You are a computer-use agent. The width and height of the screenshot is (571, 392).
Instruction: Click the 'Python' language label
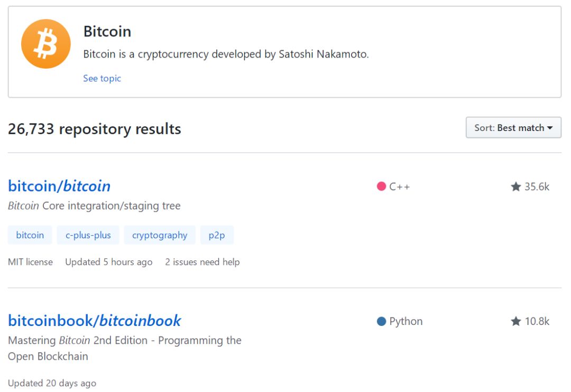(x=406, y=321)
